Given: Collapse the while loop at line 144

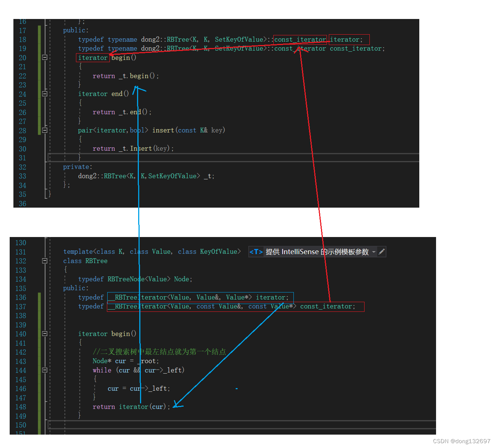Looking at the screenshot, I should pos(45,370).
